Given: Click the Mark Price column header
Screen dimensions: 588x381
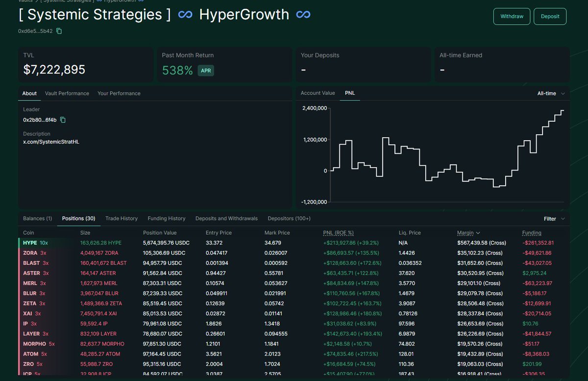Looking at the screenshot, I should (277, 233).
